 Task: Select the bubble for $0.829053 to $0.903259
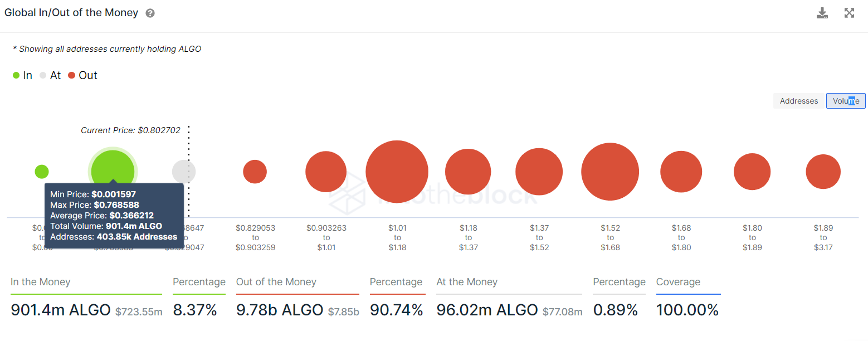(255, 172)
